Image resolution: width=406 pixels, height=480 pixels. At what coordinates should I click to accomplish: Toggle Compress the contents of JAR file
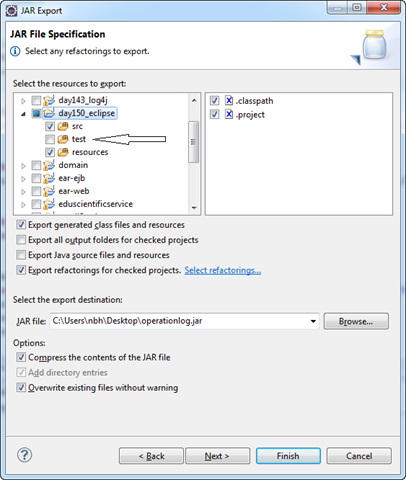21,357
